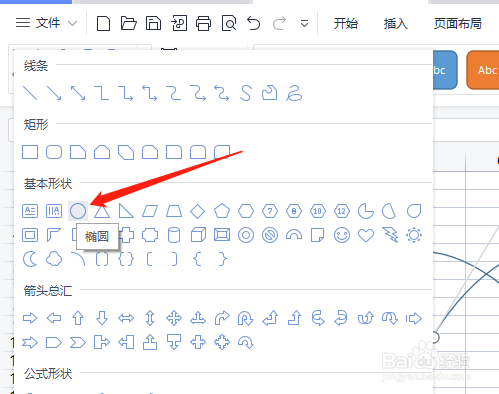This screenshot has width=499, height=394.
Task: Select the right arrow block shape
Action: pos(30,318)
